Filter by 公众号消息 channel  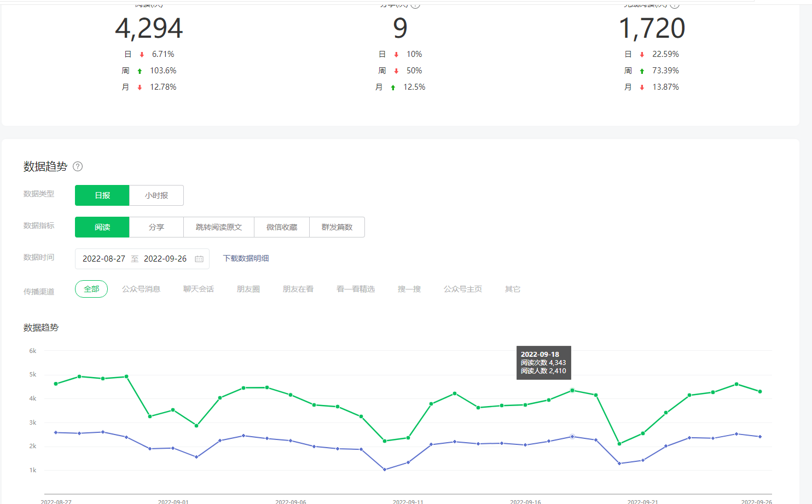coord(141,289)
